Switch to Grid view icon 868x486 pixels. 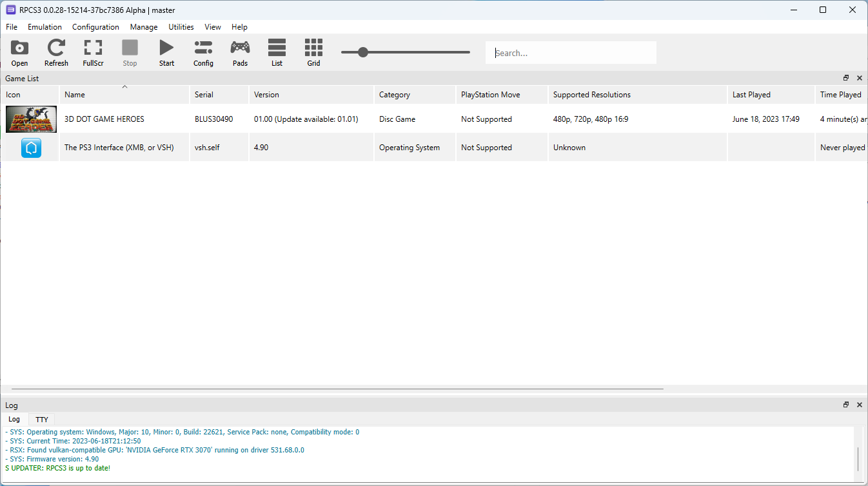(313, 48)
